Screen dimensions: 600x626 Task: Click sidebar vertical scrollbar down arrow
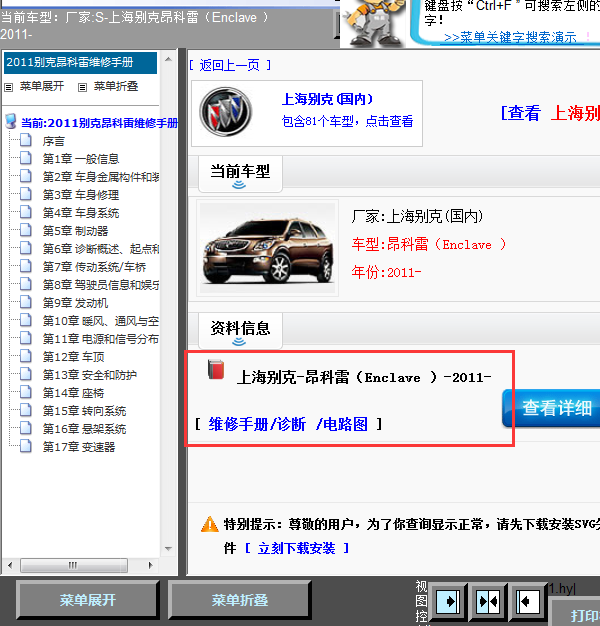(x=168, y=549)
